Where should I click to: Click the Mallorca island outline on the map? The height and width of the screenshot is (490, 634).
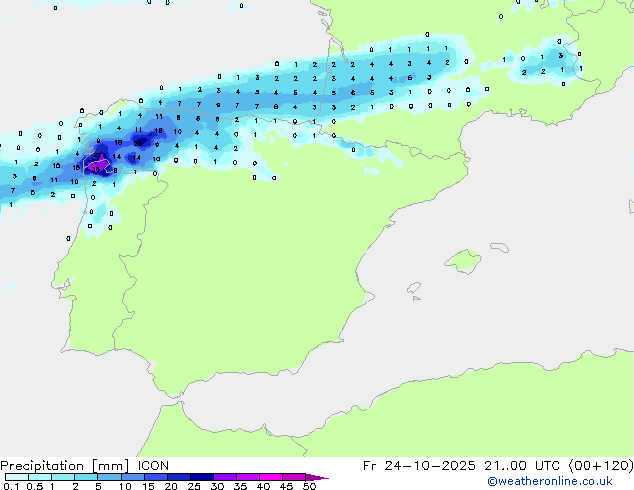click(x=463, y=261)
